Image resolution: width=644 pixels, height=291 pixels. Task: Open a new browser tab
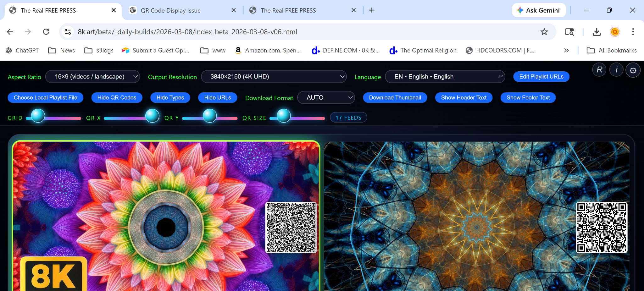(372, 10)
